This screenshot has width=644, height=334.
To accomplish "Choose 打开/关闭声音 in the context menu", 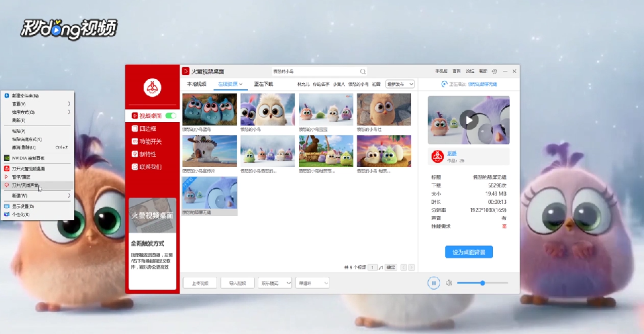I will pos(37,185).
